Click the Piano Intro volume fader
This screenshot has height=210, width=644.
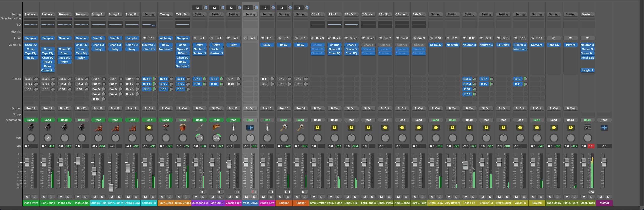(x=27, y=162)
